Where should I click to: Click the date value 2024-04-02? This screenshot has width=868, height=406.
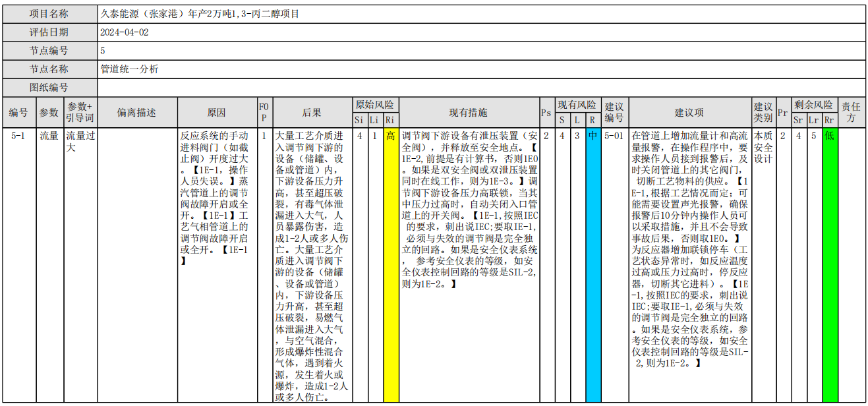click(x=125, y=32)
